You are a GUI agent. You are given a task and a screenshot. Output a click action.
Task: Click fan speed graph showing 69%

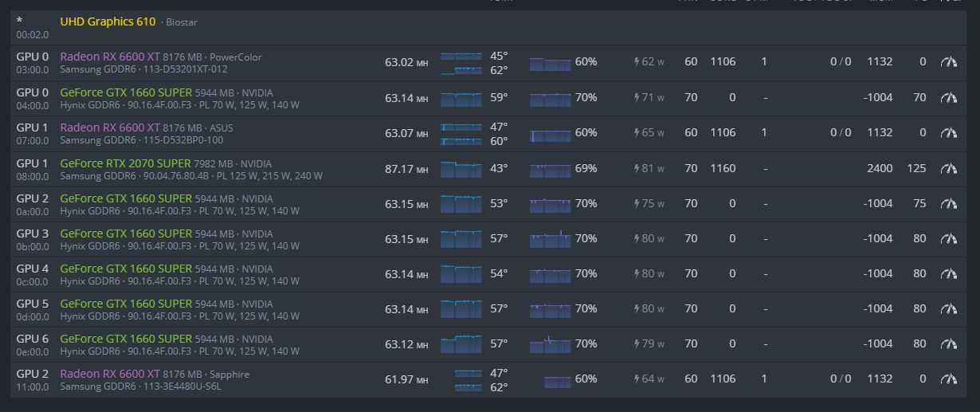[x=550, y=169]
